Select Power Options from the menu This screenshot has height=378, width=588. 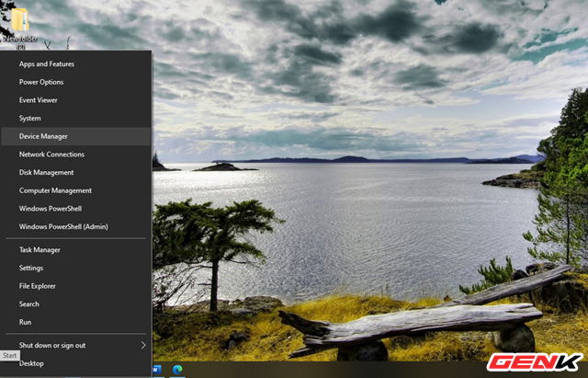click(41, 82)
